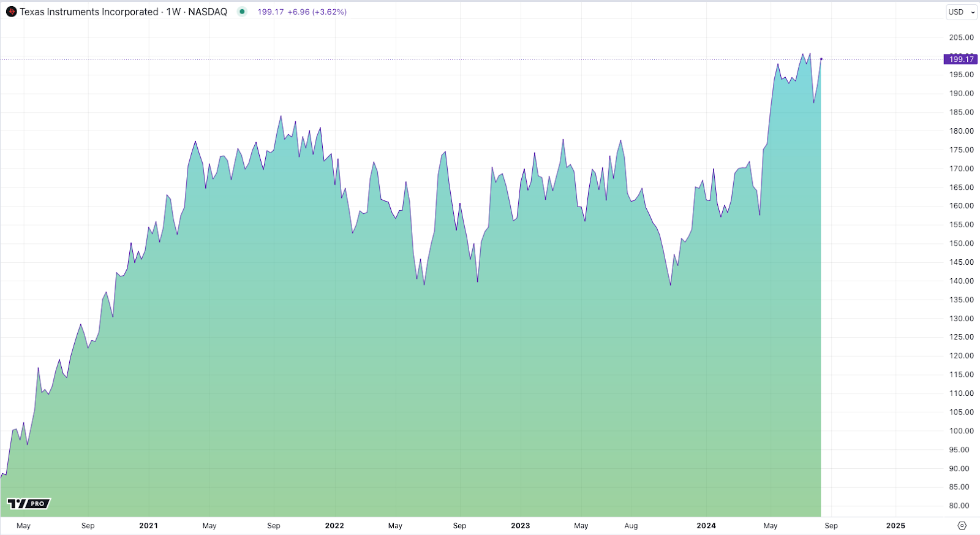Click the Texas Instruments Incorporated symbol title
The height and width of the screenshot is (535, 980).
coord(89,12)
